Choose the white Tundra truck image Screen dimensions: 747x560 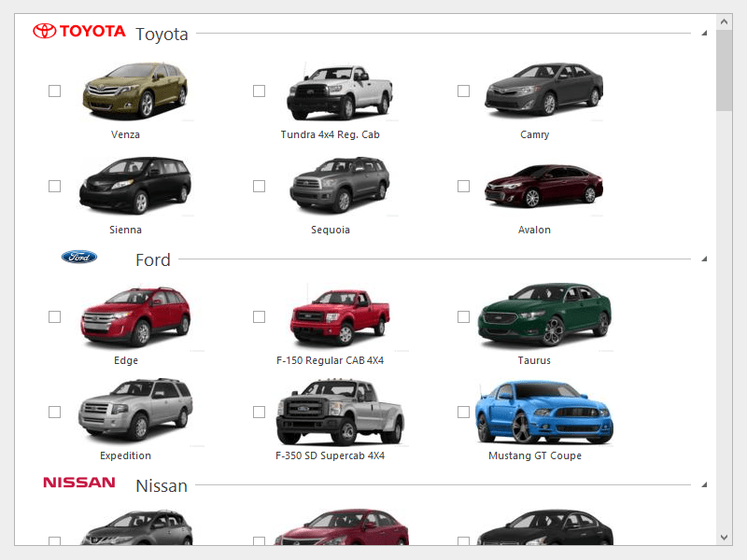339,91
